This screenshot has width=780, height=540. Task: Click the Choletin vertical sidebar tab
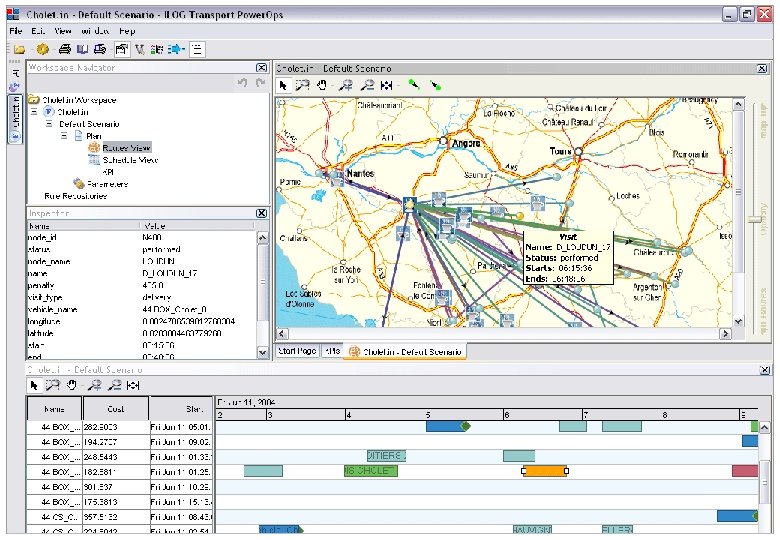tap(15, 118)
